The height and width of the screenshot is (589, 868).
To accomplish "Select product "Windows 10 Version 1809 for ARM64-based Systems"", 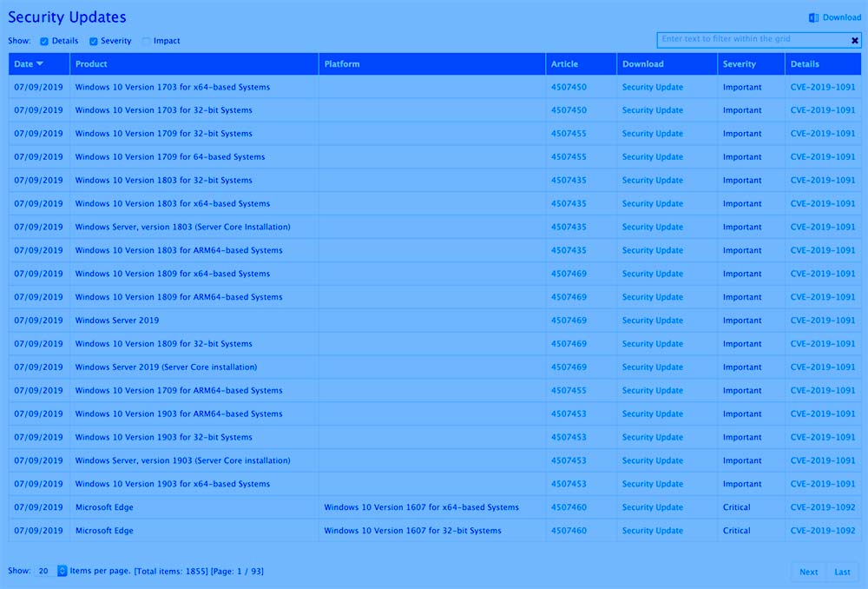I will click(179, 297).
